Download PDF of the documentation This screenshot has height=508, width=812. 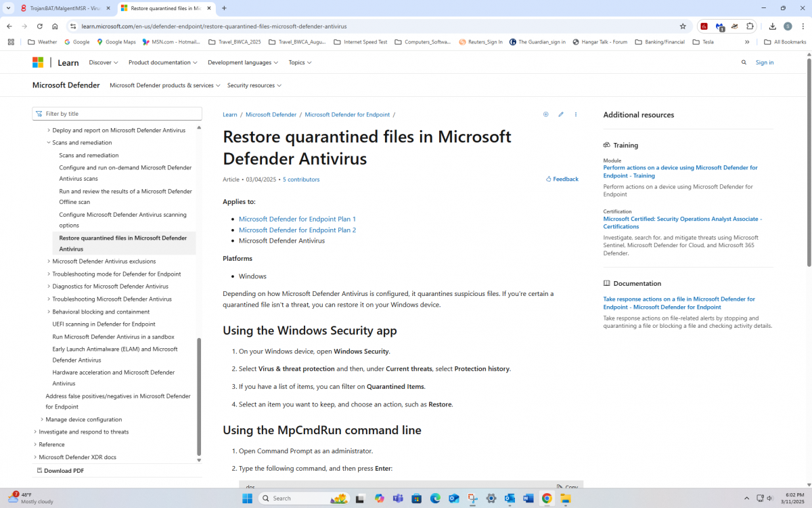click(60, 471)
